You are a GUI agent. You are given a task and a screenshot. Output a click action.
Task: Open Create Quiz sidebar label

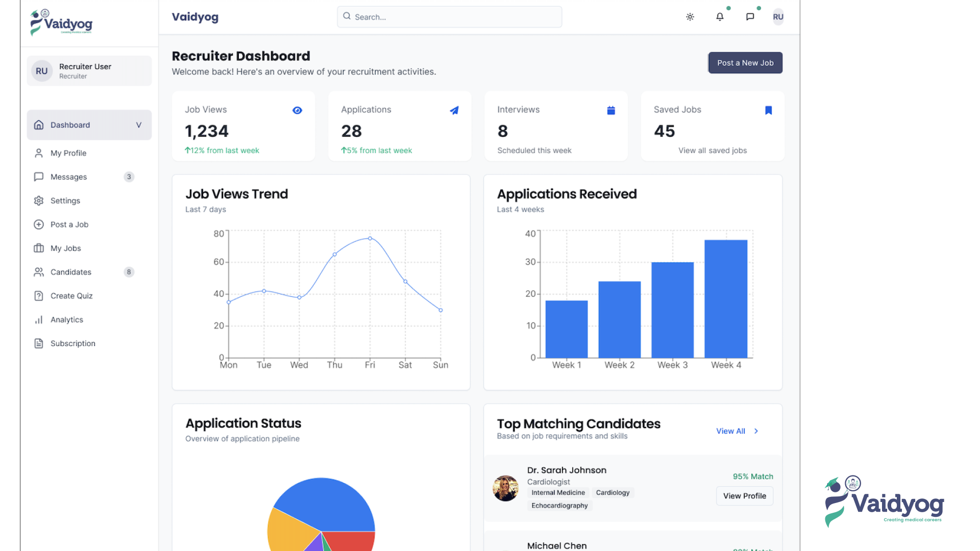[x=71, y=296]
